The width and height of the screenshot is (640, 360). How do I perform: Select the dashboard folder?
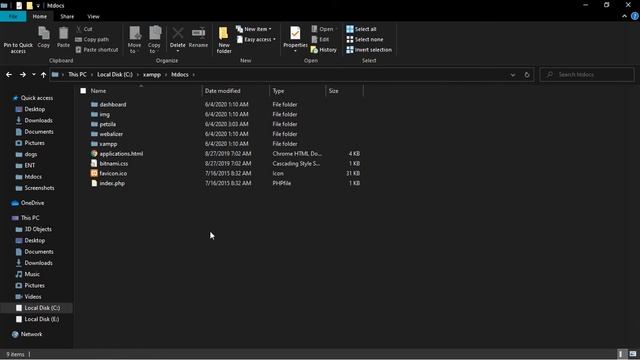pyautogui.click(x=113, y=104)
